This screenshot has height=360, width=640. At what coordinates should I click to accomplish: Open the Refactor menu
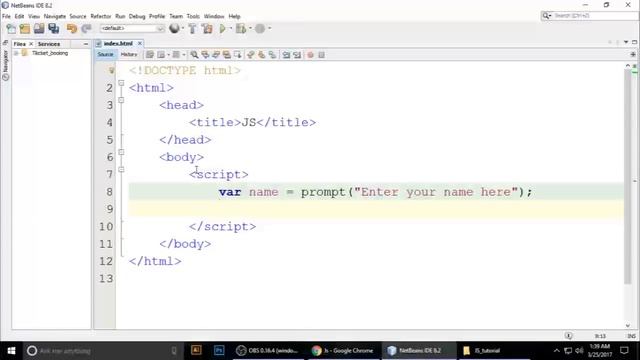(100, 16)
